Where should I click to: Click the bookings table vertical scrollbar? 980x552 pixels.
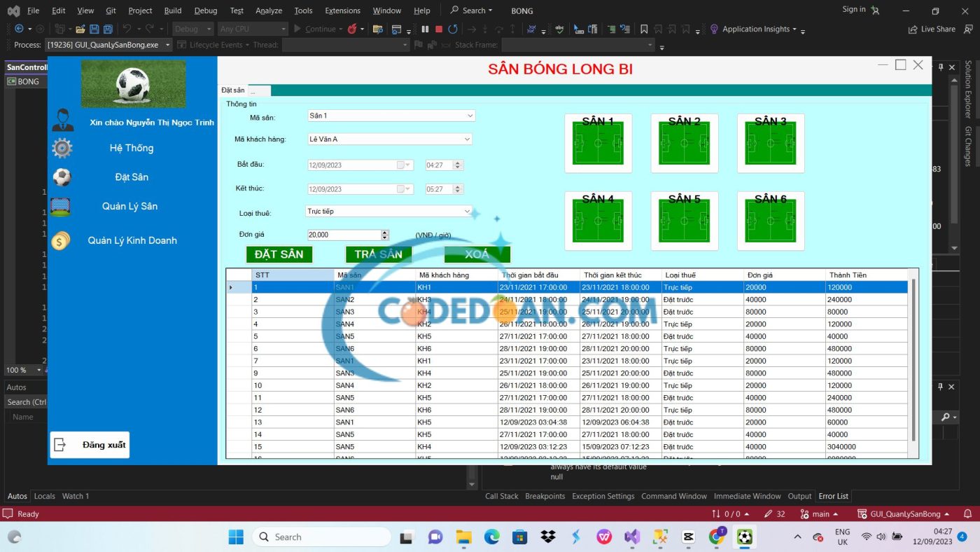pyautogui.click(x=913, y=359)
